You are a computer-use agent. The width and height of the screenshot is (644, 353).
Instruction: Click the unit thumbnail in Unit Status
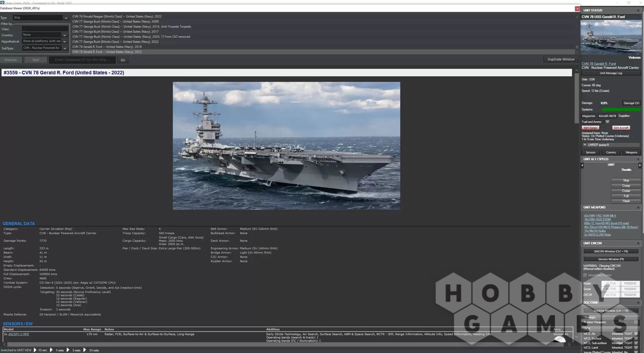coord(611,38)
